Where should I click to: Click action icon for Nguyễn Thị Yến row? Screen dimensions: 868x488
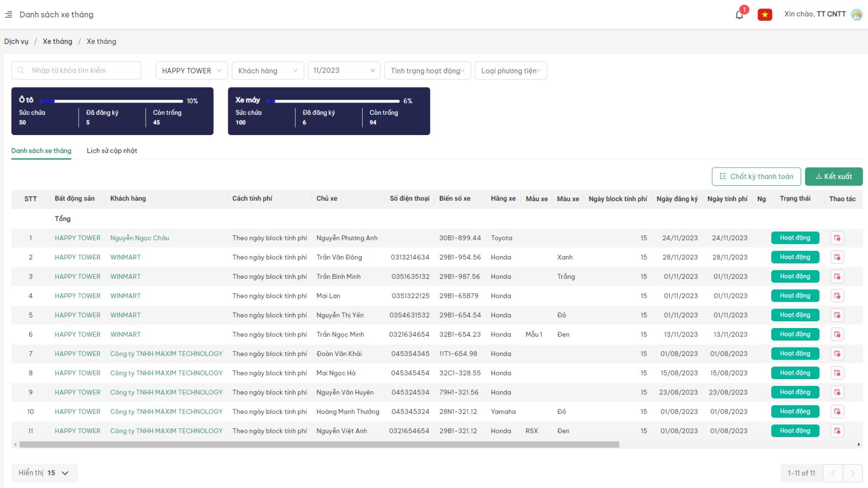pyautogui.click(x=837, y=315)
